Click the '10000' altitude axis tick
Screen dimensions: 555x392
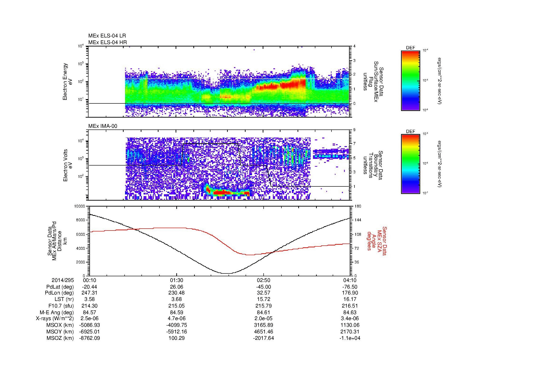(x=79, y=206)
